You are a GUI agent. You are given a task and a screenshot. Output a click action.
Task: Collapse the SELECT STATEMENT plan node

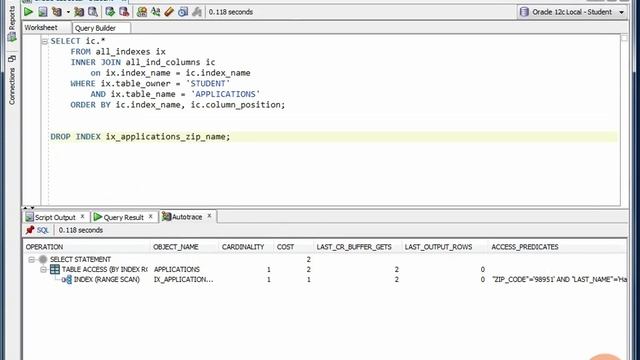[31, 260]
